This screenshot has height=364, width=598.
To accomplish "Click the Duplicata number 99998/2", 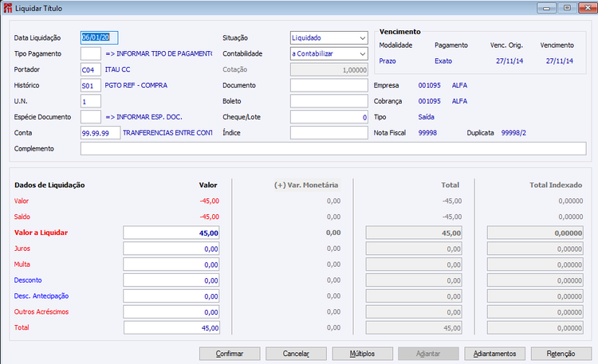I will (513, 133).
